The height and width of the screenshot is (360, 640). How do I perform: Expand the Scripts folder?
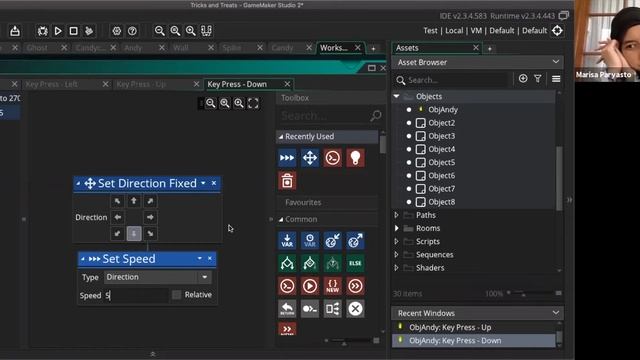[x=396, y=241]
